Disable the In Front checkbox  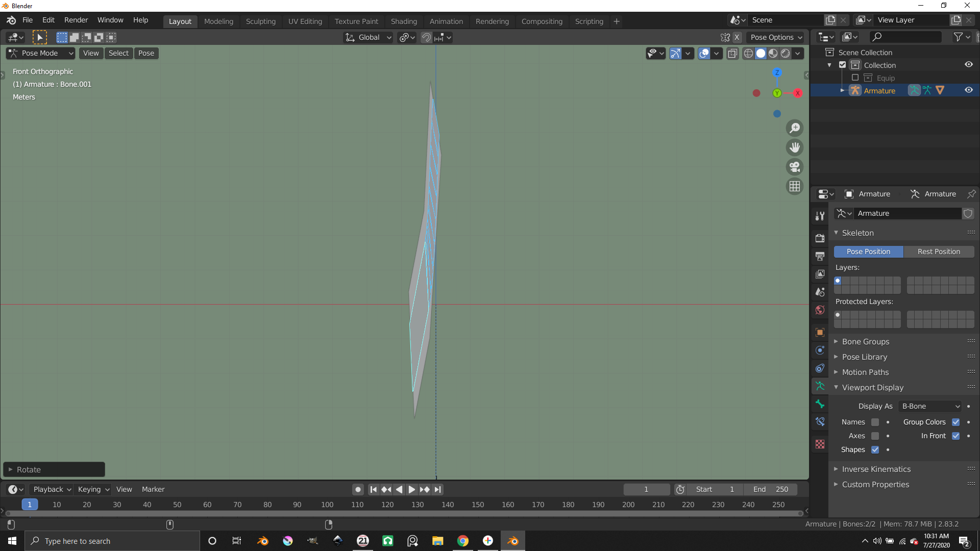pyautogui.click(x=955, y=436)
